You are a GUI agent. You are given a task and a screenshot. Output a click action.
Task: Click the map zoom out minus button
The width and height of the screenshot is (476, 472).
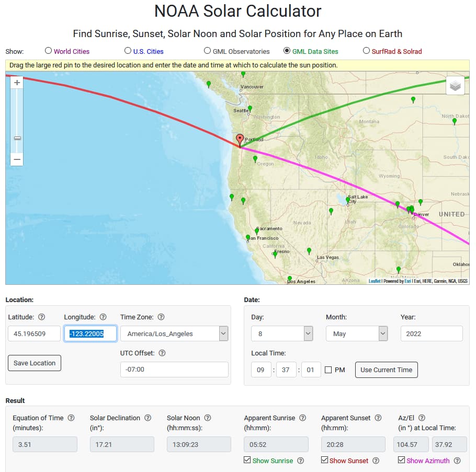[x=17, y=159]
